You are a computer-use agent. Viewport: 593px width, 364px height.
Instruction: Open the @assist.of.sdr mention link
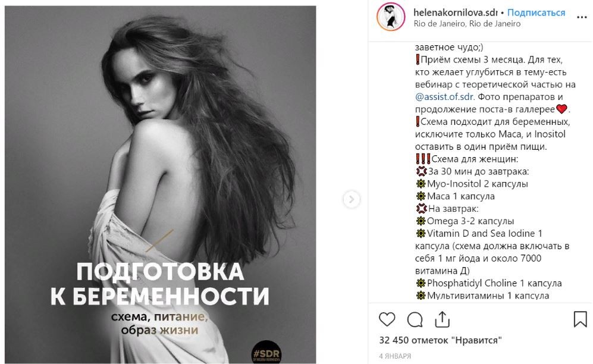click(x=444, y=97)
